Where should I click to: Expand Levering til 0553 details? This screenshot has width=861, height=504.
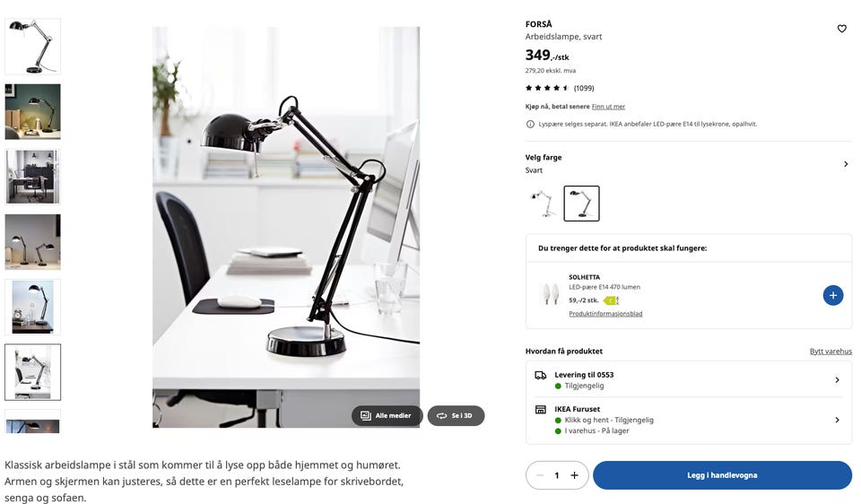pyautogui.click(x=688, y=380)
